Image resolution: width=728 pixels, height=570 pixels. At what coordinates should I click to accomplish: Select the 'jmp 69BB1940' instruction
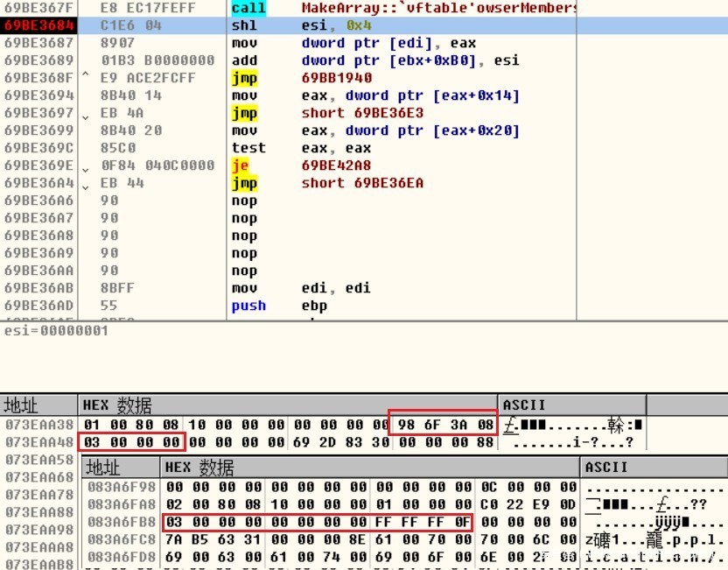289,78
